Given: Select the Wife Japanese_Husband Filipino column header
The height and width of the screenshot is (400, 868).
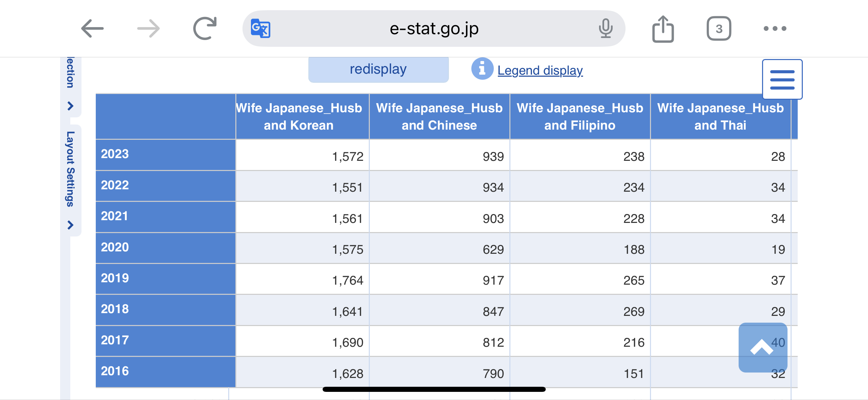Looking at the screenshot, I should pyautogui.click(x=580, y=116).
